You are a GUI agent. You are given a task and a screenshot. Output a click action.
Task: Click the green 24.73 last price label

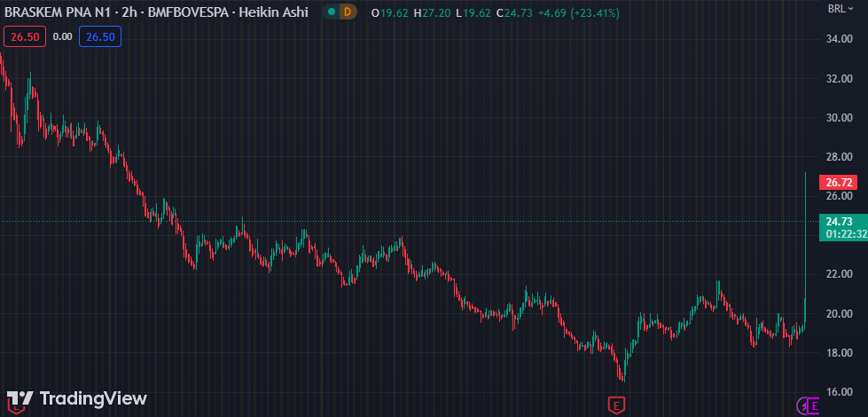point(838,222)
